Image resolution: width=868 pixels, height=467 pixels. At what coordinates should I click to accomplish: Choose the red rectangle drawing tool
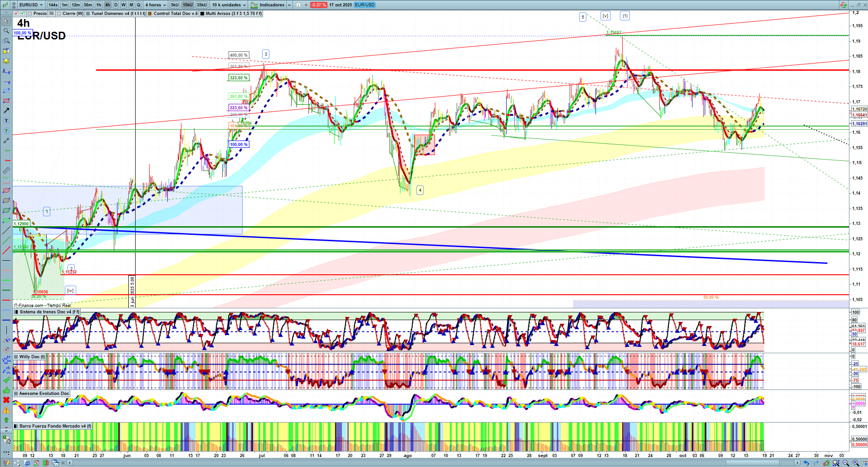click(6, 101)
